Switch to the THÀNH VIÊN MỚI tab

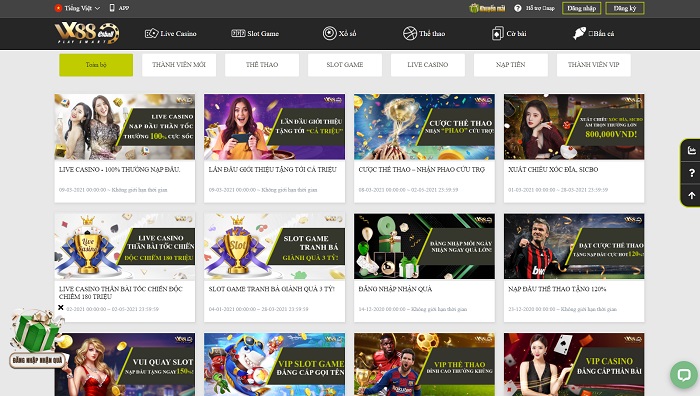coord(179,65)
